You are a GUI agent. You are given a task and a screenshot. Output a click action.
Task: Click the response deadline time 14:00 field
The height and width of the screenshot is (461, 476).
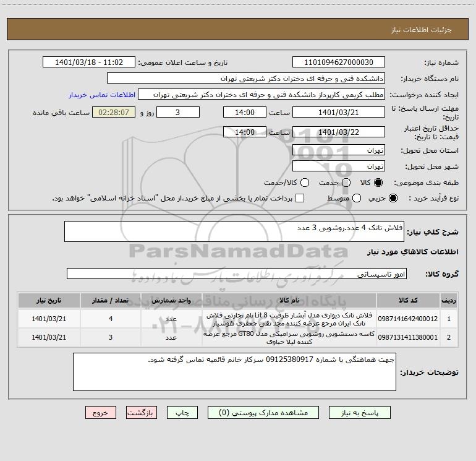pos(245,112)
